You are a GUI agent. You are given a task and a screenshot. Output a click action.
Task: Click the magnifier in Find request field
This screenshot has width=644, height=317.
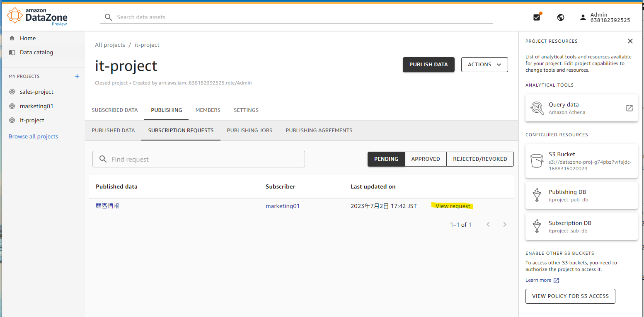[x=103, y=159]
